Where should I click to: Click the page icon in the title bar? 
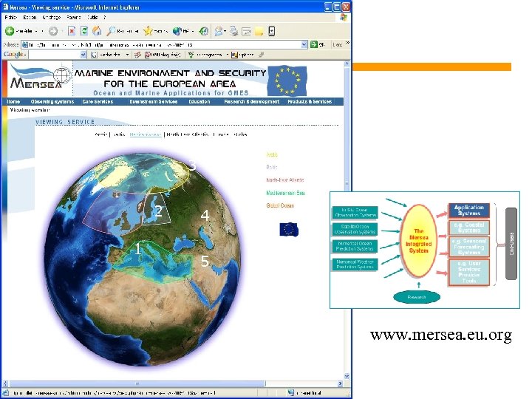coord(5,7)
